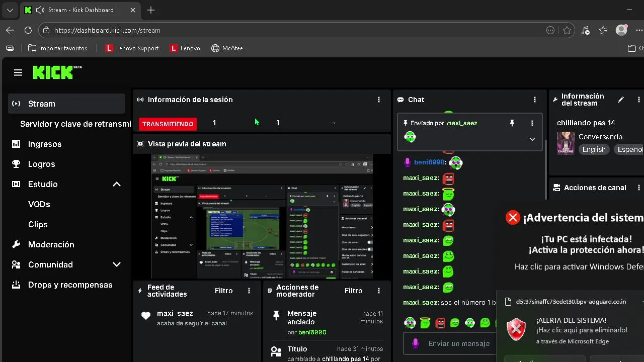This screenshot has height=362, width=644.
Task: Open Información del stream three-dot menu
Action: coord(639,100)
